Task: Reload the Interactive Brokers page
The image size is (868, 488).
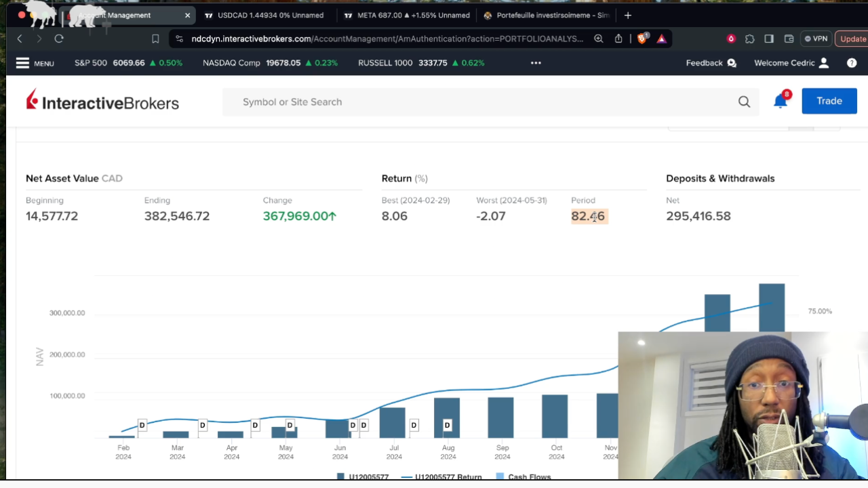Action: click(x=59, y=39)
